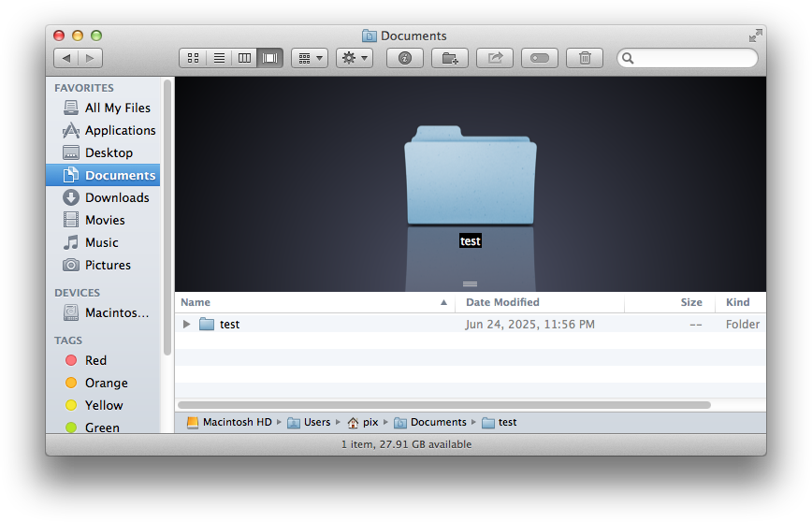Open Applications from the Favorites sidebar

point(120,130)
